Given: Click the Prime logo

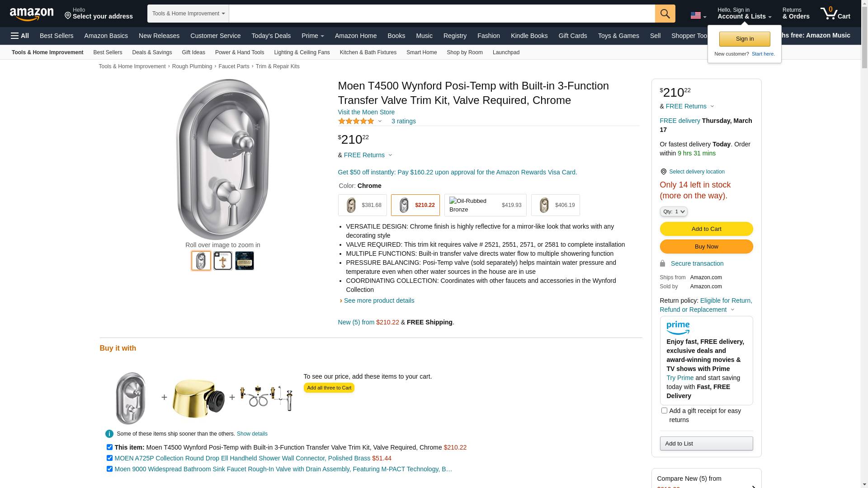Looking at the screenshot, I should coord(678,328).
